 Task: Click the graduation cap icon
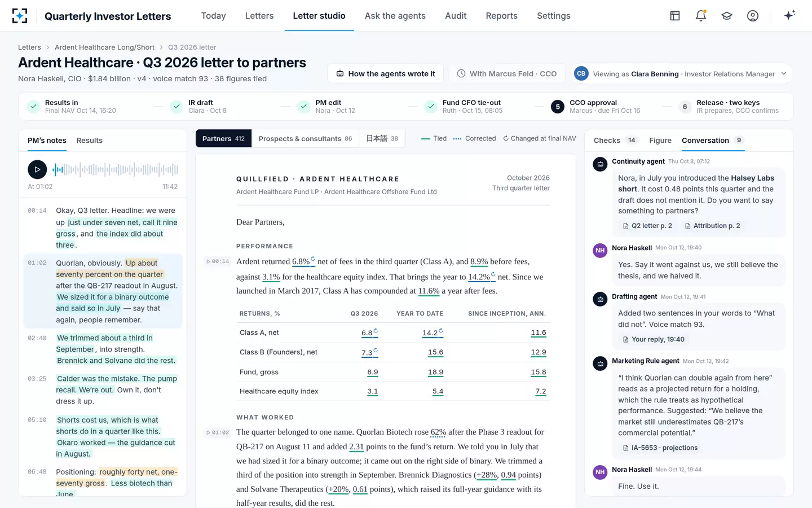[x=727, y=16]
